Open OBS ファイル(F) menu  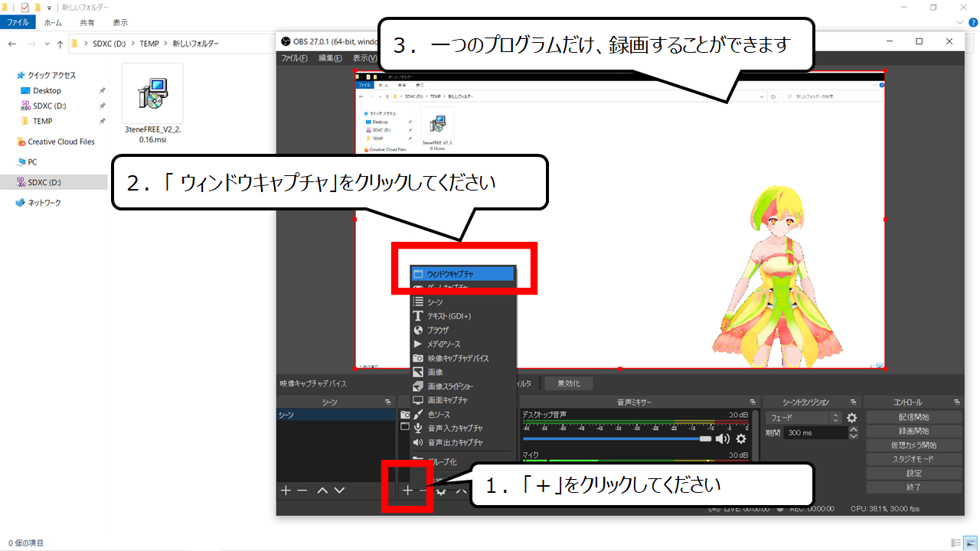(x=294, y=58)
